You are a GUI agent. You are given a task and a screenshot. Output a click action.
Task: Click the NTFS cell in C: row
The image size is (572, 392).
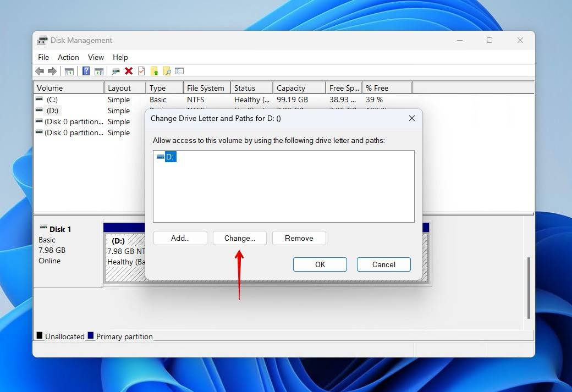point(196,100)
